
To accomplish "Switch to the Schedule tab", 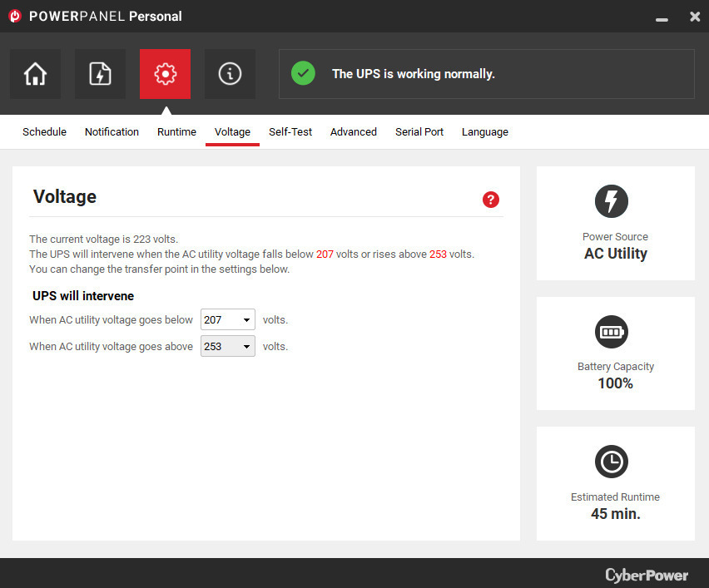I will click(44, 132).
